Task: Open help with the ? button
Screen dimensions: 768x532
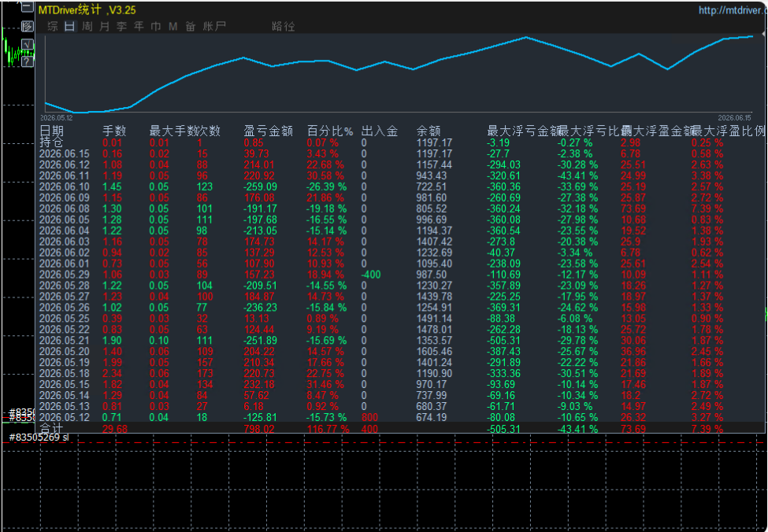Action: click(28, 61)
